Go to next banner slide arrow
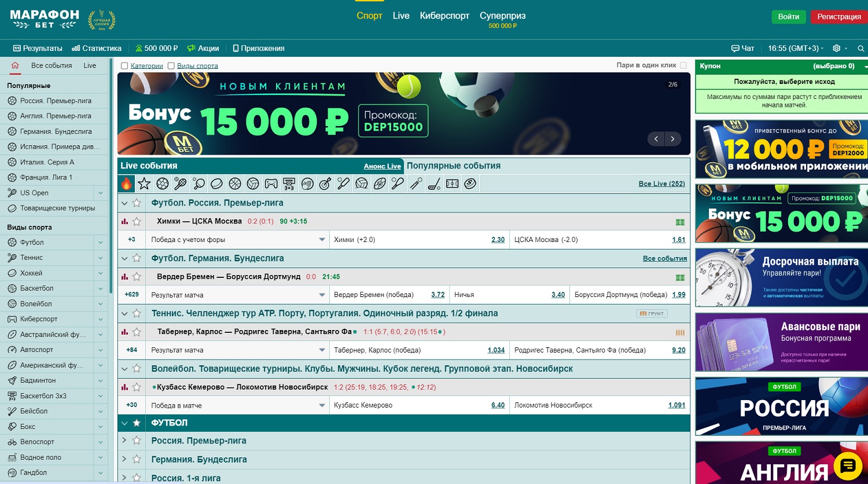The image size is (868, 484). (x=672, y=139)
